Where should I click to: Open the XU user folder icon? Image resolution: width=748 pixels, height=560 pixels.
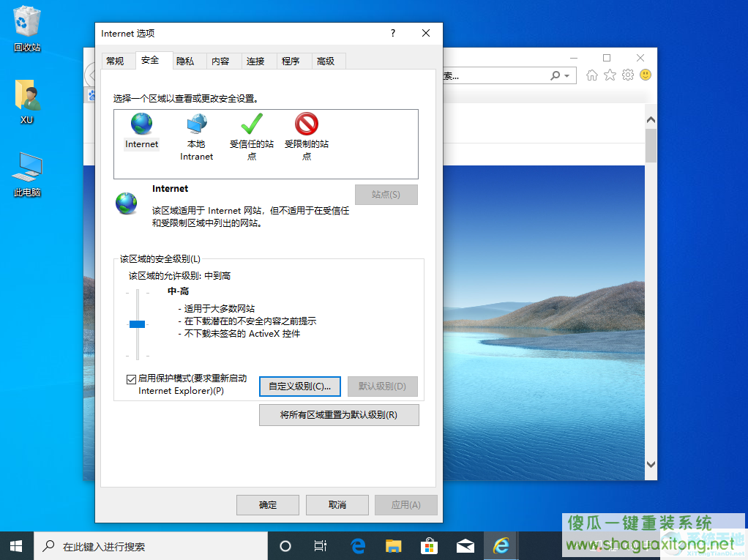coord(27,102)
